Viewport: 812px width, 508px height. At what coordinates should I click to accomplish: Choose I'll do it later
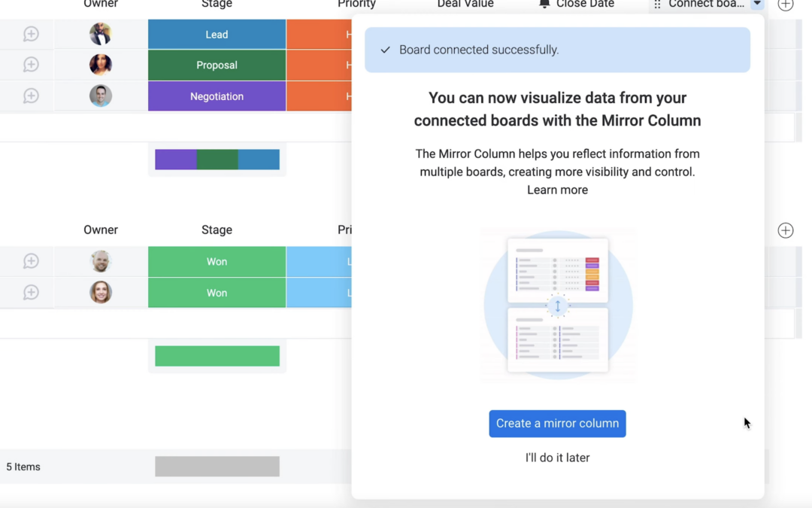pyautogui.click(x=557, y=458)
